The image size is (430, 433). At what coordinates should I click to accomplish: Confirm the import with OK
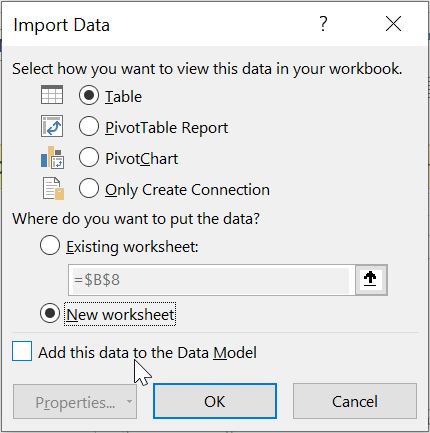(x=215, y=401)
